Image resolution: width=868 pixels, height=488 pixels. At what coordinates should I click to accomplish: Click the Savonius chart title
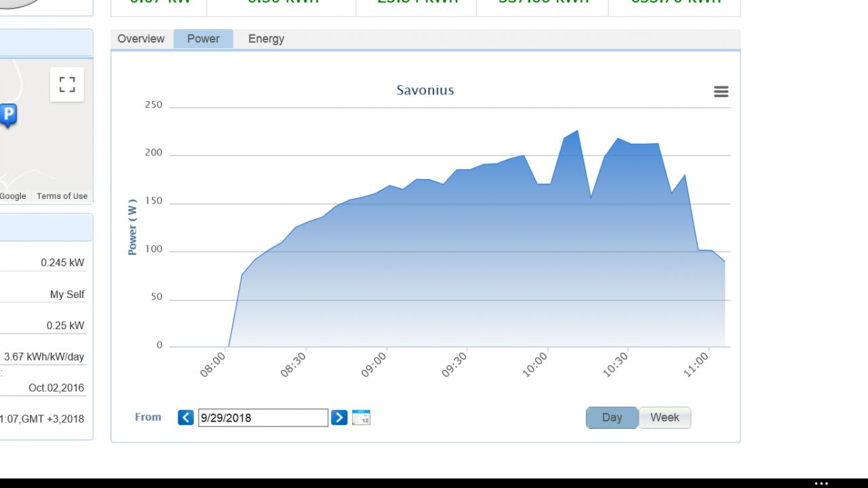[425, 90]
